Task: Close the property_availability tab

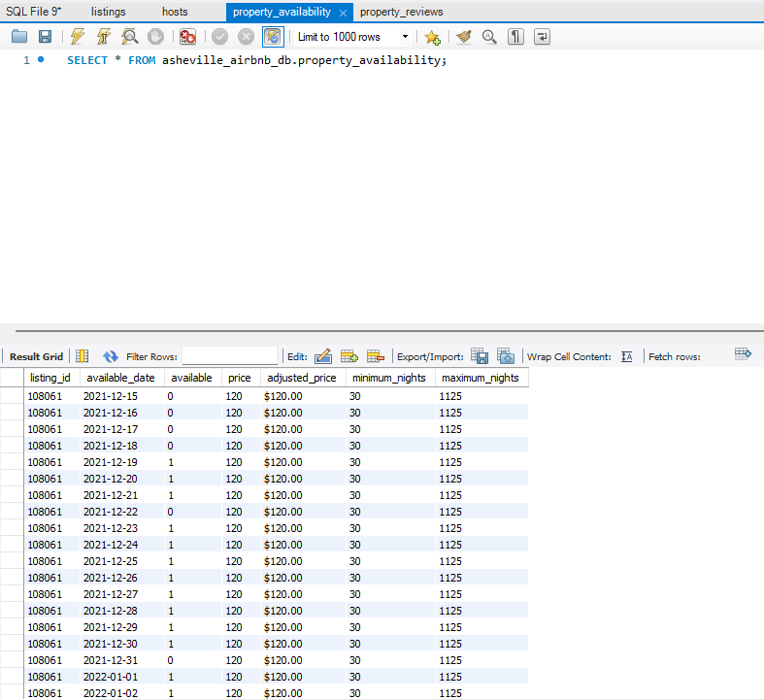Action: click(343, 13)
